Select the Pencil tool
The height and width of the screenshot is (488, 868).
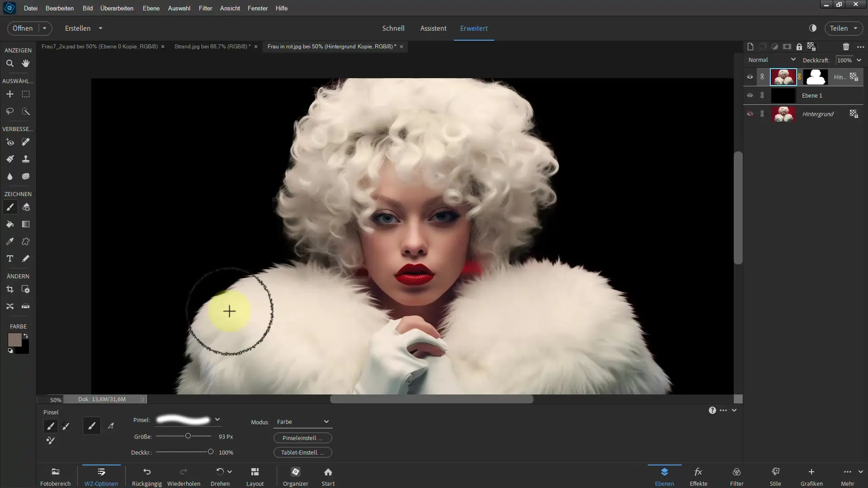26,258
